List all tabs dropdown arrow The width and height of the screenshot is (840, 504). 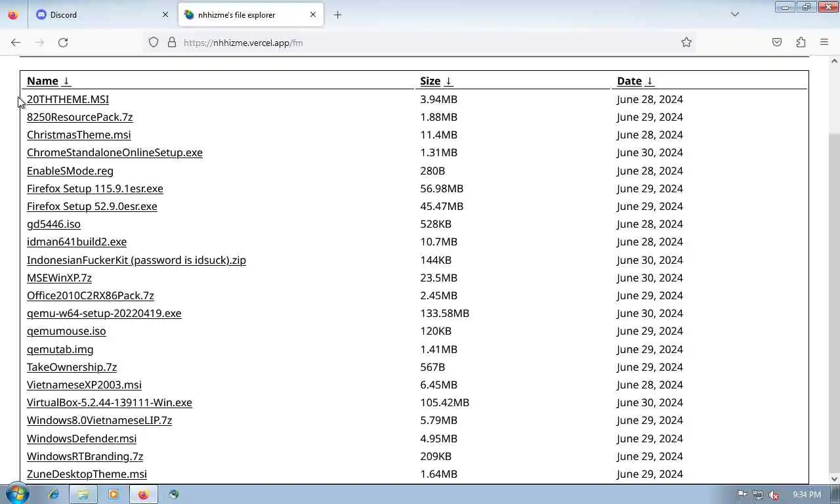coord(735,14)
